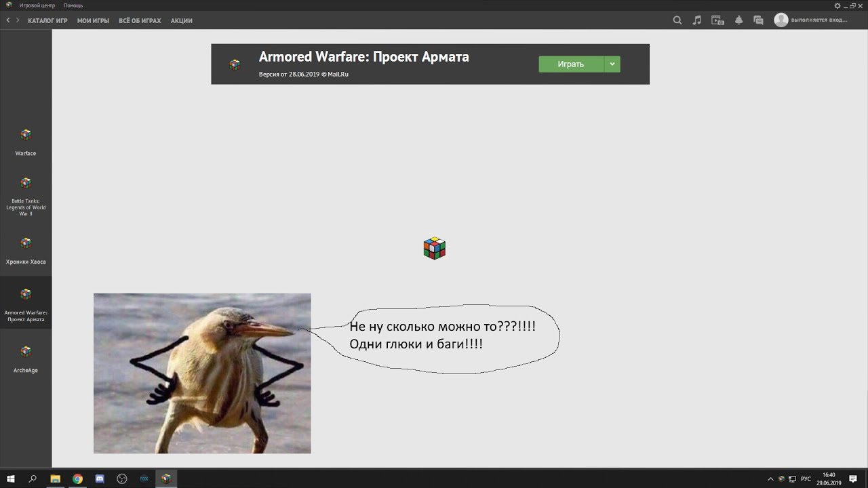868x488 pixels.
Task: Open Google Chrome from the taskbar
Action: (77, 479)
